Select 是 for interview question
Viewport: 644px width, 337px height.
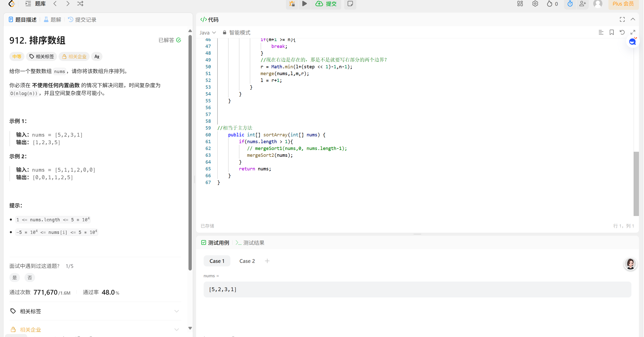15,278
